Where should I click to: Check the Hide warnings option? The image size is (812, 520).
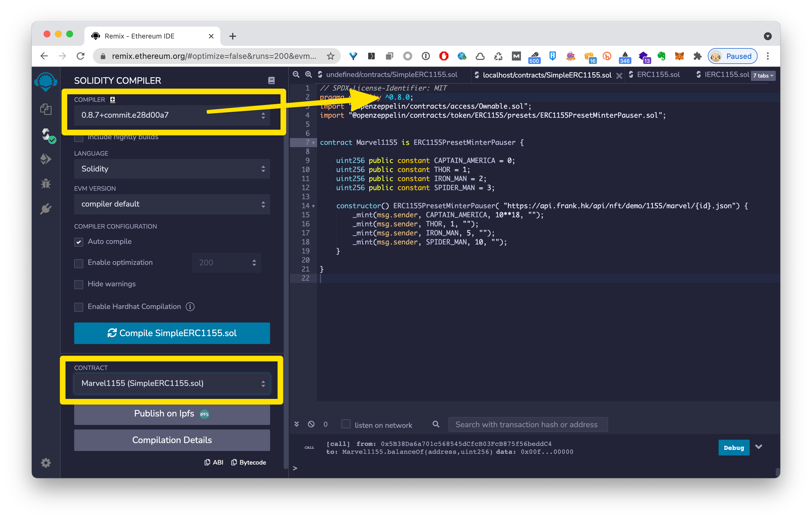pos(79,284)
